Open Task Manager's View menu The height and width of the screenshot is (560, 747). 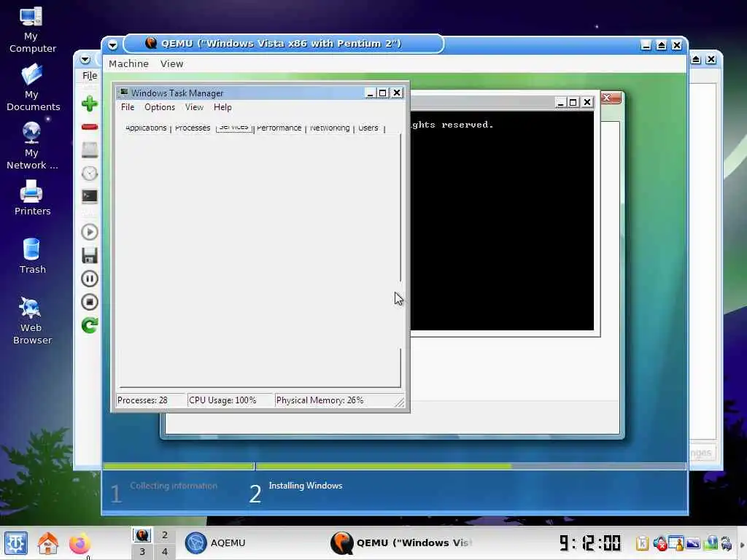point(194,107)
